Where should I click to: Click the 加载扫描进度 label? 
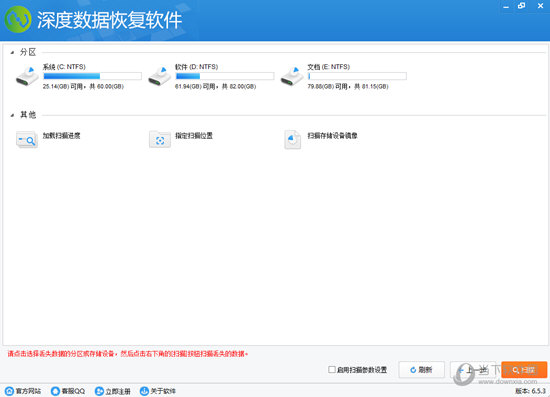click(x=62, y=136)
